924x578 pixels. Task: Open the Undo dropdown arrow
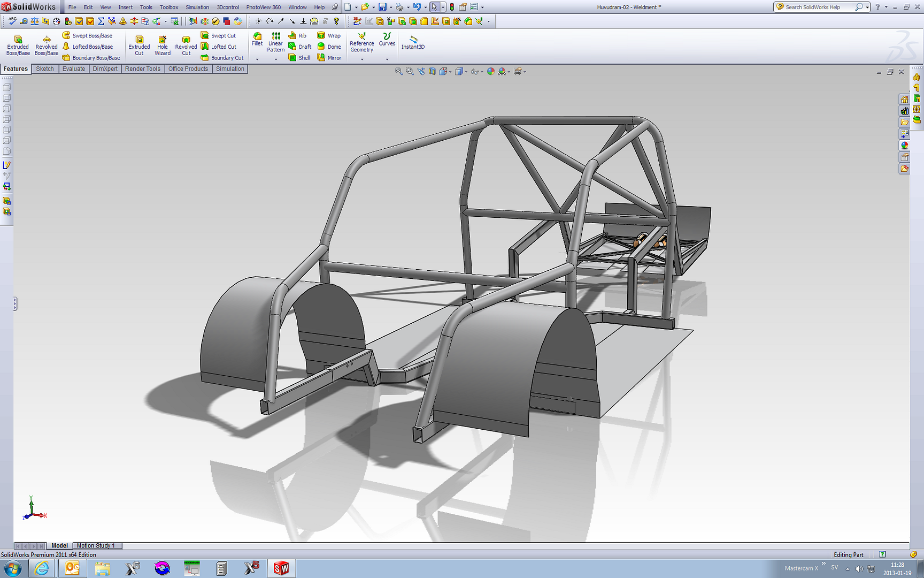click(425, 7)
